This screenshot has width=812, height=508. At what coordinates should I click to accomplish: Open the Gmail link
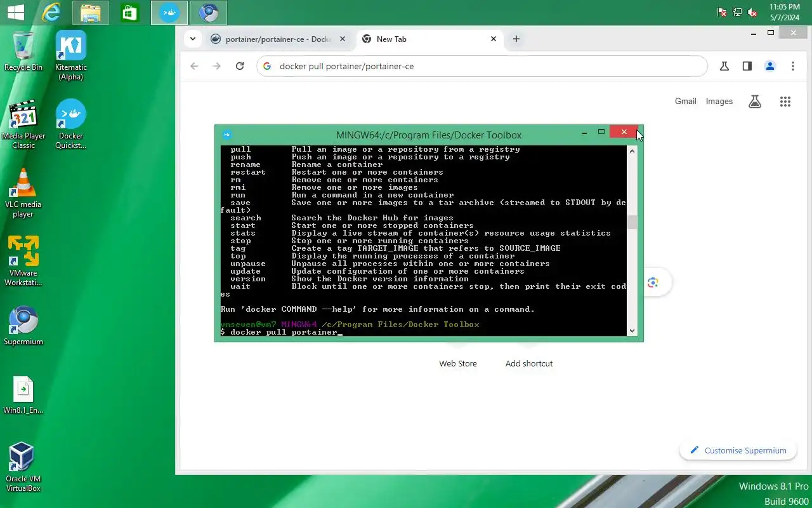685,102
